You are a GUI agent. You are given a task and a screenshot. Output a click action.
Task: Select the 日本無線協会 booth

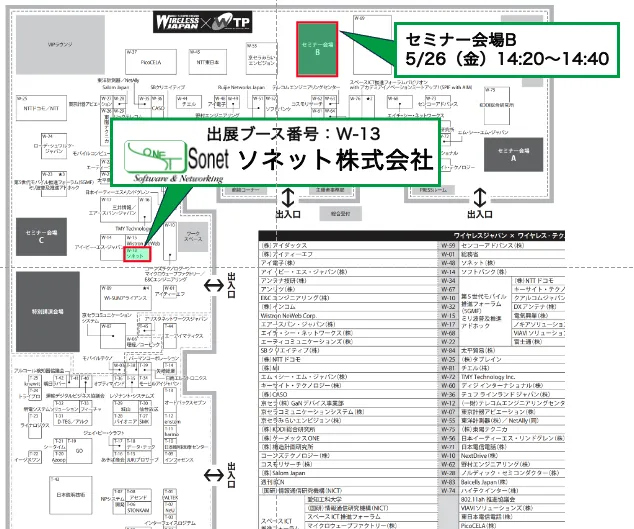(71, 495)
